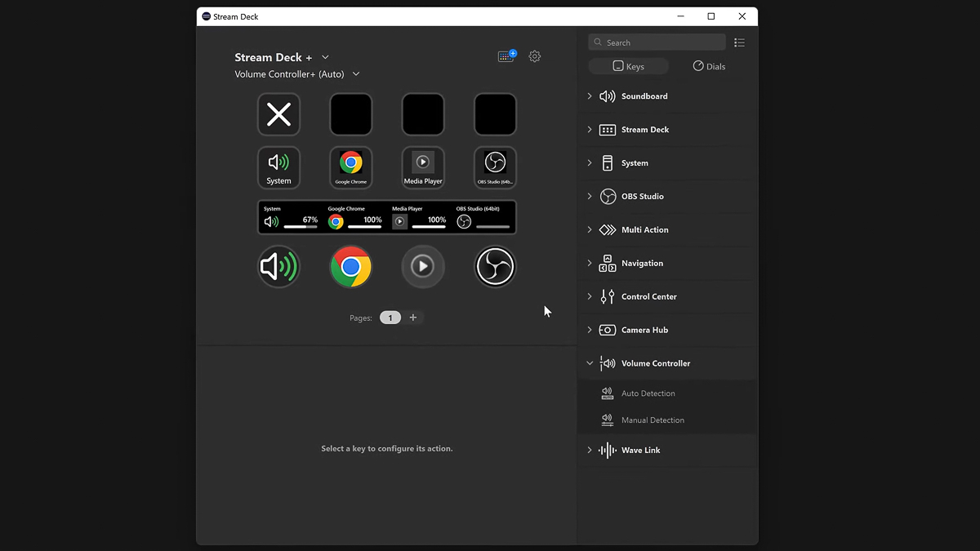This screenshot has width=980, height=551.
Task: Expand the OBS Studio category
Action: click(590, 197)
